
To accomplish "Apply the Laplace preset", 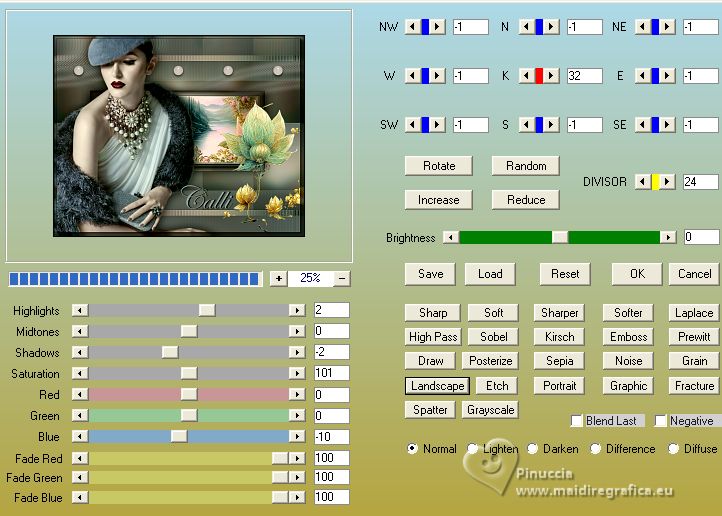I will (694, 313).
